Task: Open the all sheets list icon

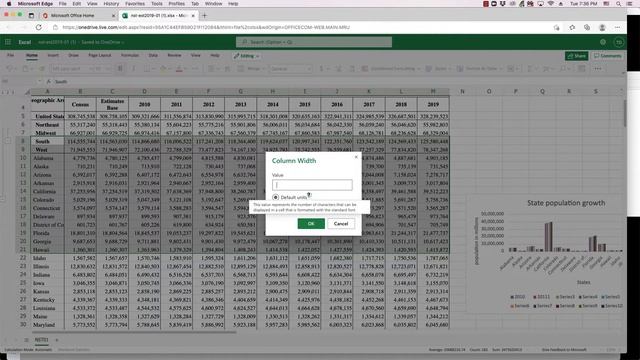Action: click(26, 340)
